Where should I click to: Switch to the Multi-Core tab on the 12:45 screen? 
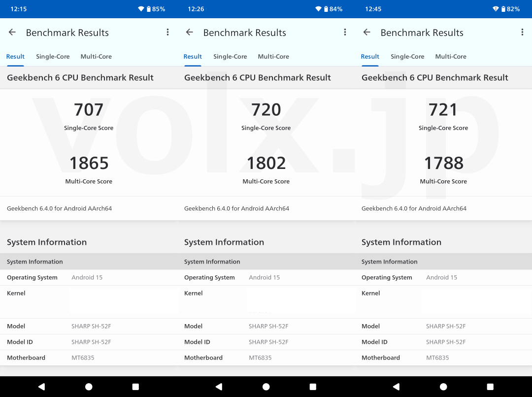[451, 56]
